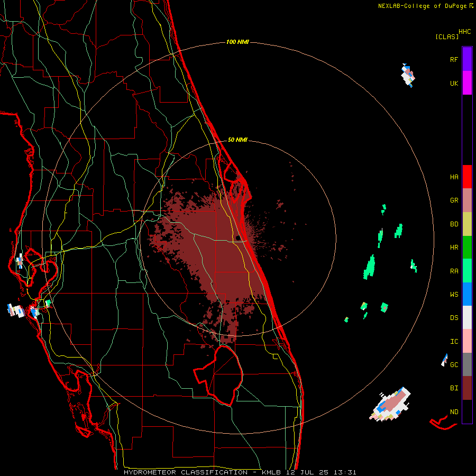The image size is (476, 476).
Task: Click the "[CLAS]" units label
Action: point(447,36)
